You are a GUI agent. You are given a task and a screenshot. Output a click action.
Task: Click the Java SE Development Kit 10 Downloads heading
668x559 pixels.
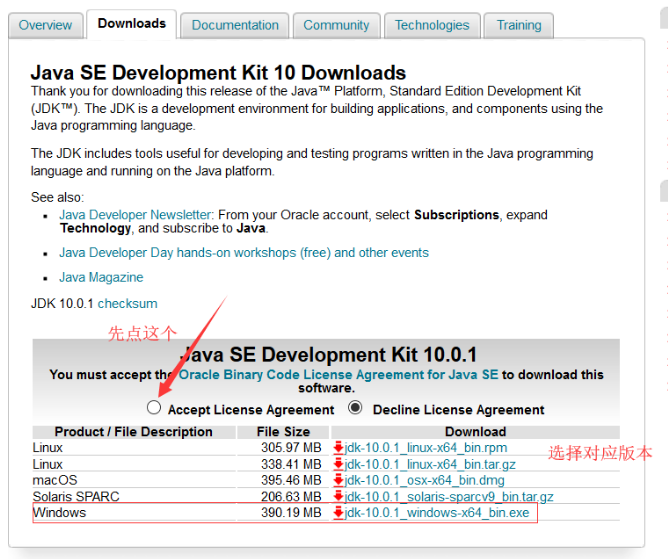coord(218,73)
